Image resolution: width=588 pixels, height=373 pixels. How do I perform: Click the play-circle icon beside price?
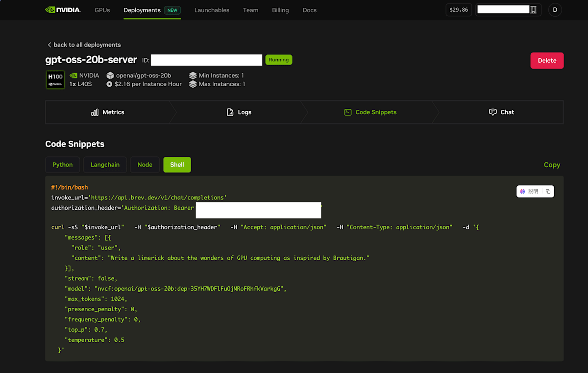[x=109, y=84]
